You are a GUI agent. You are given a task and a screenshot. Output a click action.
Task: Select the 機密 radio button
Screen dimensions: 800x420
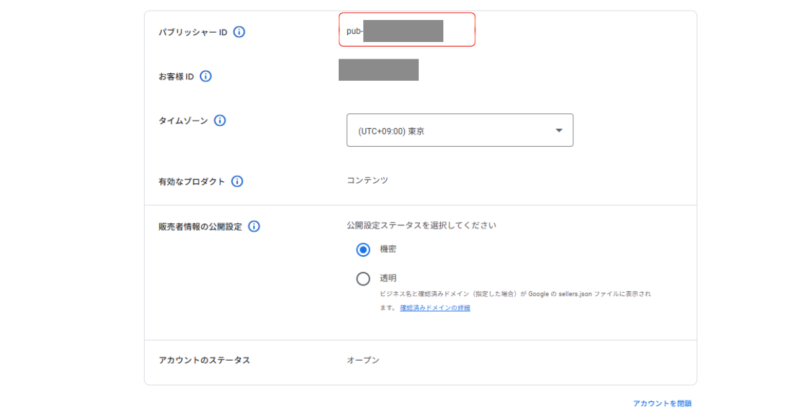tap(363, 250)
